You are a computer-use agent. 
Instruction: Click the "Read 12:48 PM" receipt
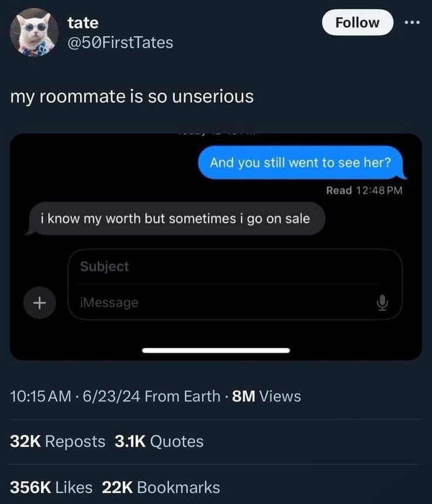364,190
